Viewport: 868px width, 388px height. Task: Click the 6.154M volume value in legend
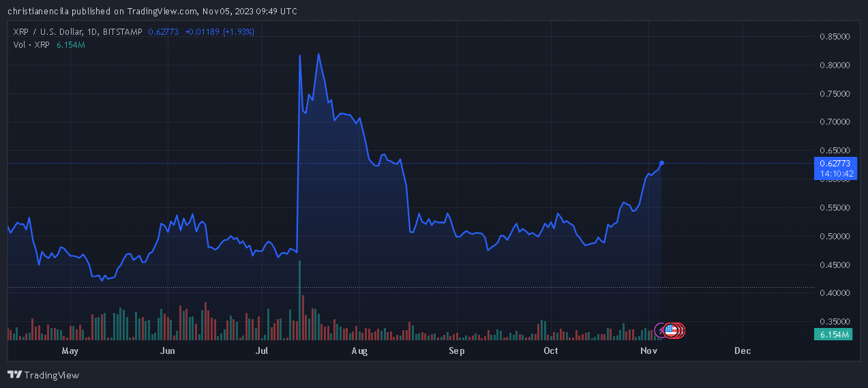71,45
